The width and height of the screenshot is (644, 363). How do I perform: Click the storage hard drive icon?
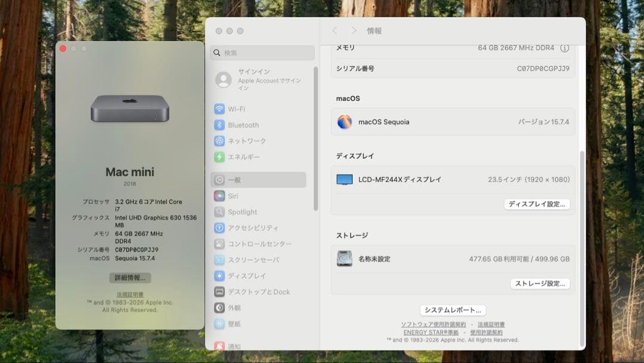coord(345,259)
